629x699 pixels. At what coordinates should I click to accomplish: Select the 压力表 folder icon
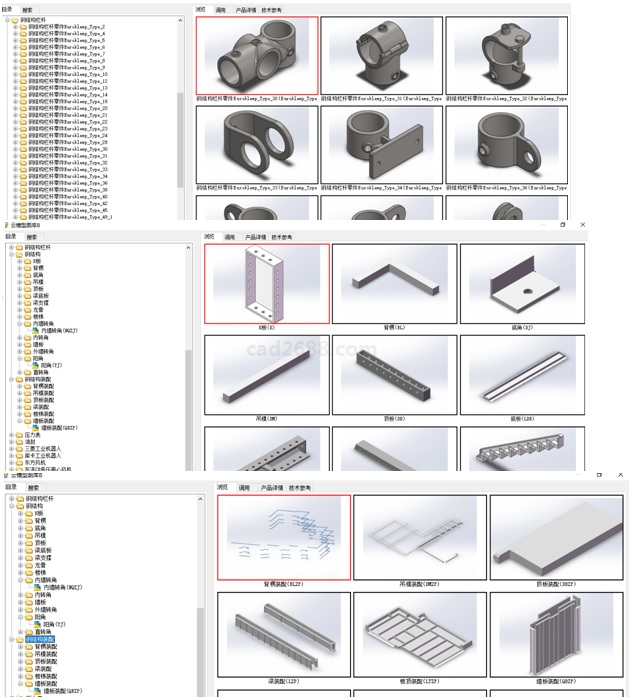pos(19,436)
